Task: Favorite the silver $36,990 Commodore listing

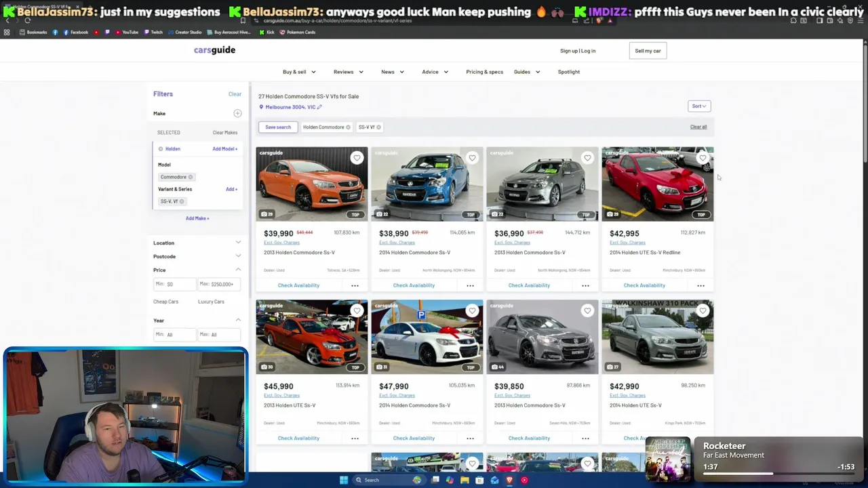Action: 587,158
